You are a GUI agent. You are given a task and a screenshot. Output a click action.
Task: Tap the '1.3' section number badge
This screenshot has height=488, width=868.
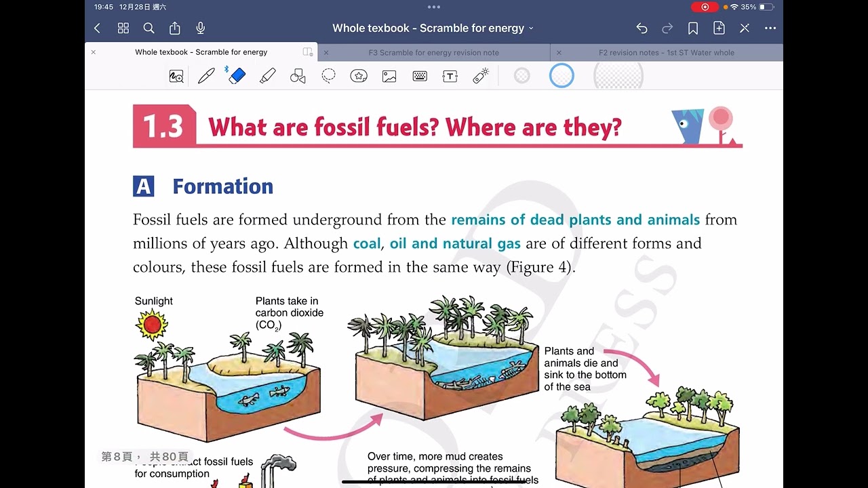(x=163, y=127)
